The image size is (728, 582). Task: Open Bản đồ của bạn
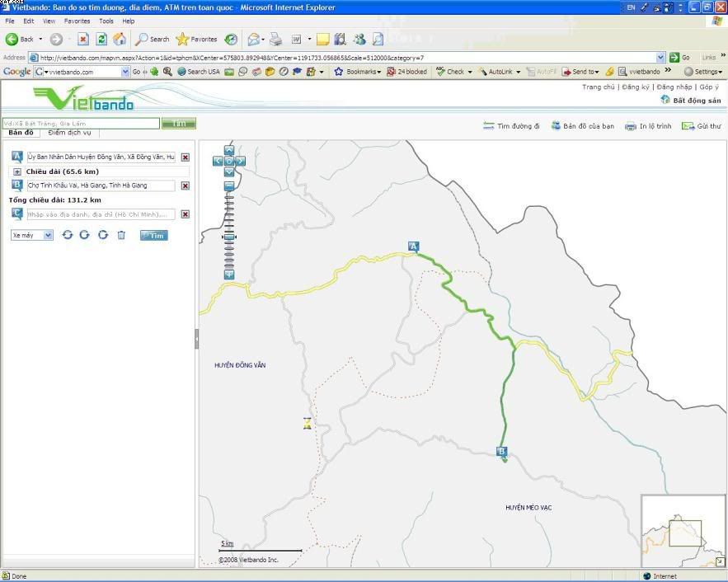(x=583, y=126)
